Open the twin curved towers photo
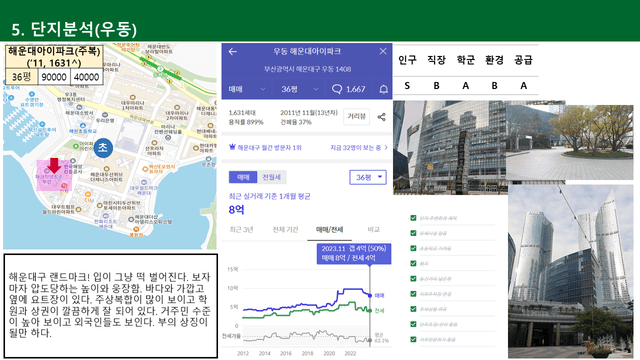The height and width of the screenshot is (360, 640). pos(570,271)
